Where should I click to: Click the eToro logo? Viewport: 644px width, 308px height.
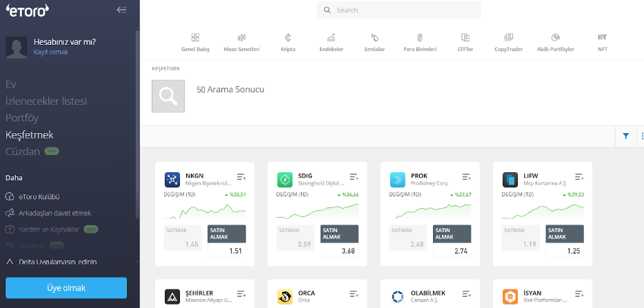(27, 10)
